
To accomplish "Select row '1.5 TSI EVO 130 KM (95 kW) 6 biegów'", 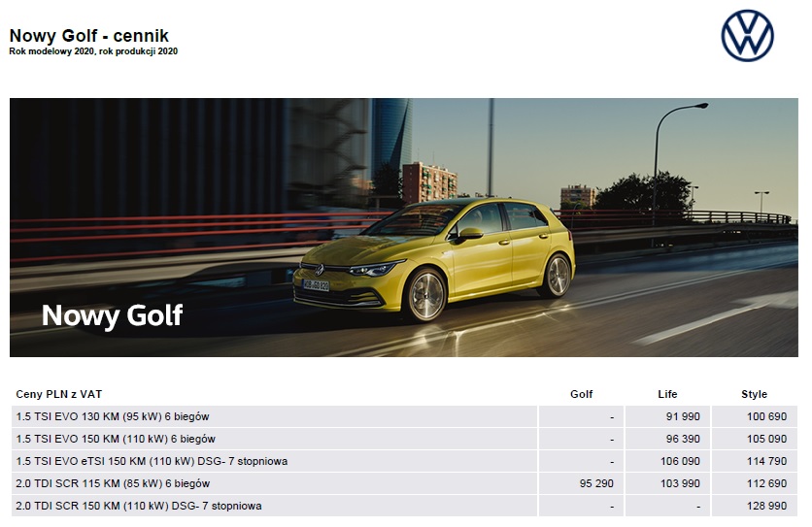I will (404, 416).
